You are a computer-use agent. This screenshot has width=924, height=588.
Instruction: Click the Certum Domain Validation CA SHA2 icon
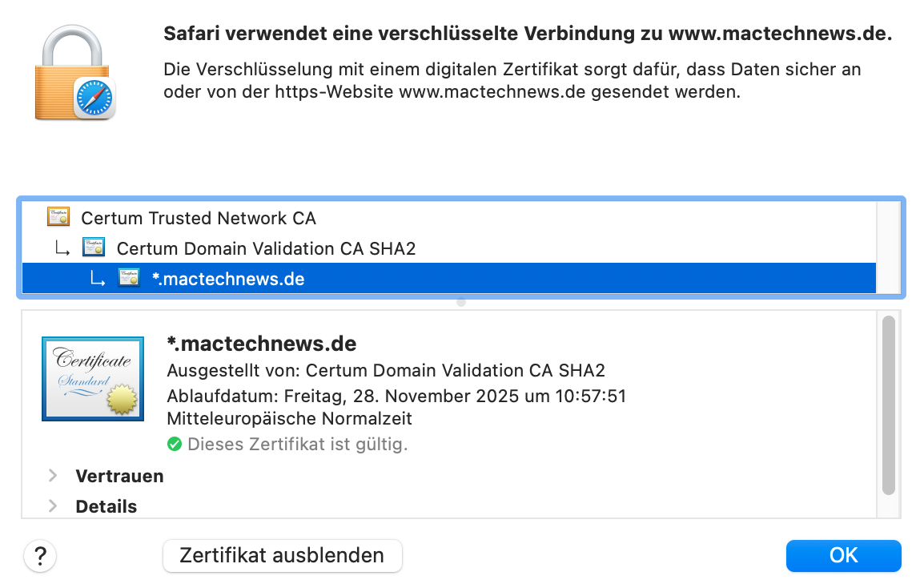[x=94, y=247]
